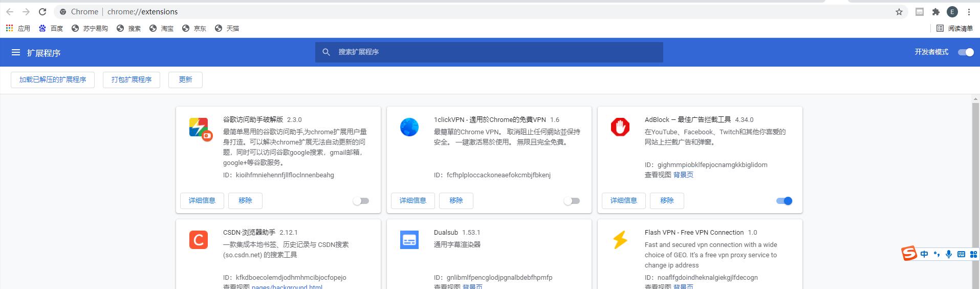Viewport: 980px width, 289px height.
Task: Open the 百度 bookmark
Action: [51, 28]
